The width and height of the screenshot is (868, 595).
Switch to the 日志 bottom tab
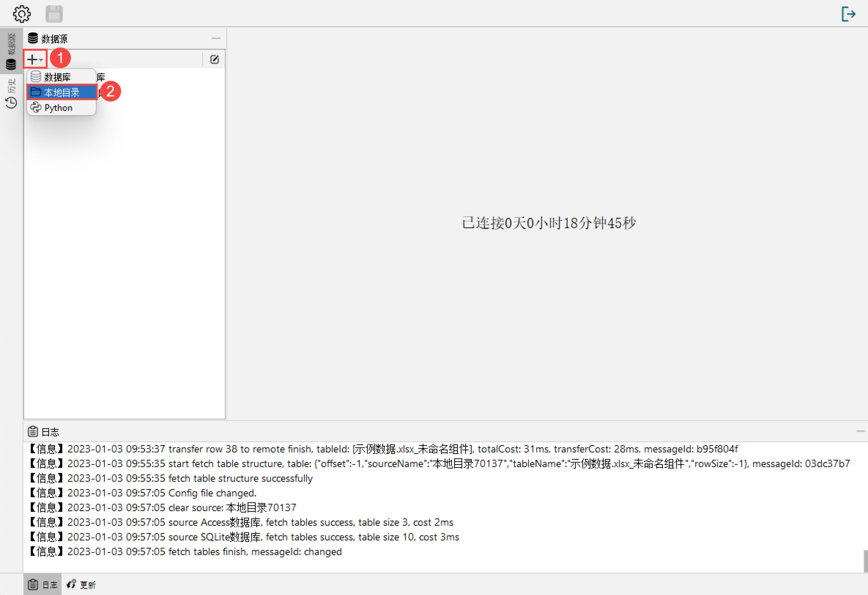[x=43, y=585]
